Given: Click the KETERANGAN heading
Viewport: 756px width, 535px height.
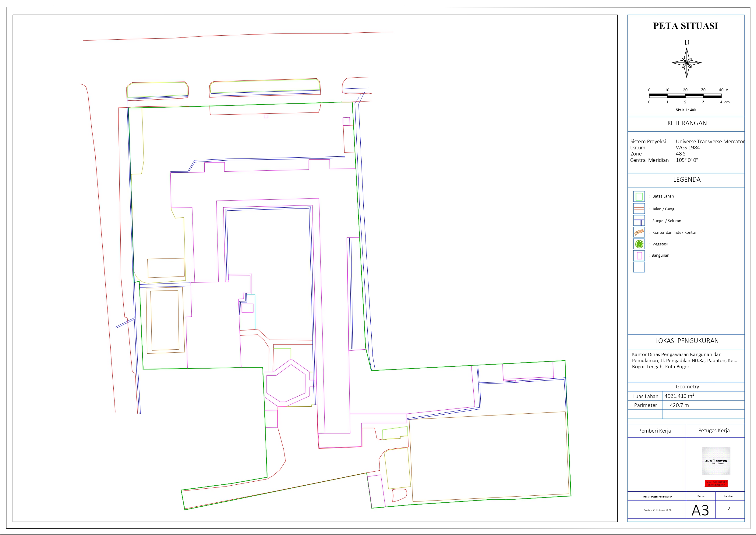Looking at the screenshot, I should 687,123.
